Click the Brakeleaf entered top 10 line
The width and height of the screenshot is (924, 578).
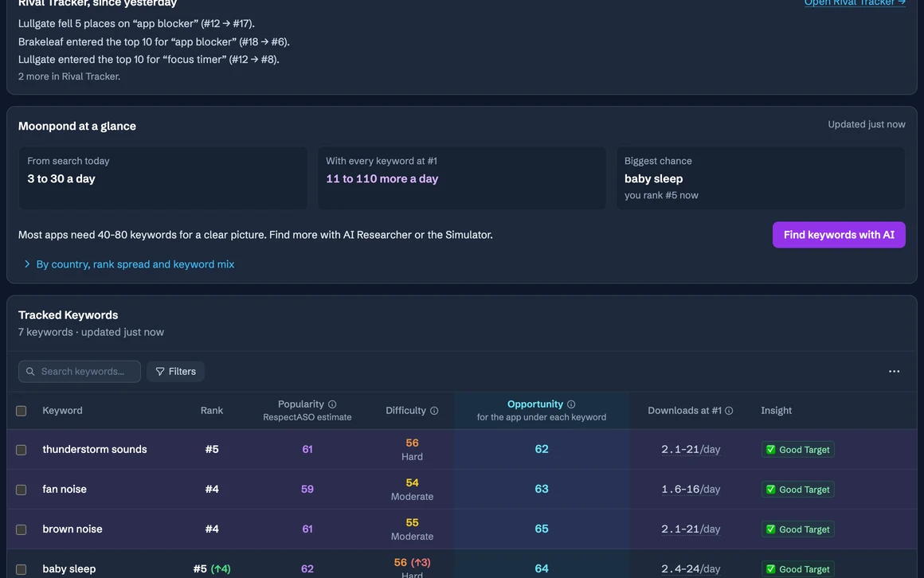[154, 42]
